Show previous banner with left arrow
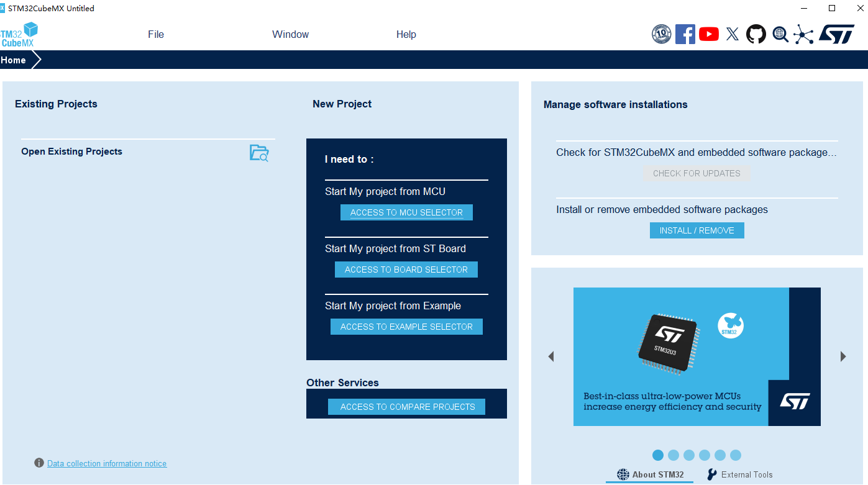The image size is (868, 485). pos(550,356)
